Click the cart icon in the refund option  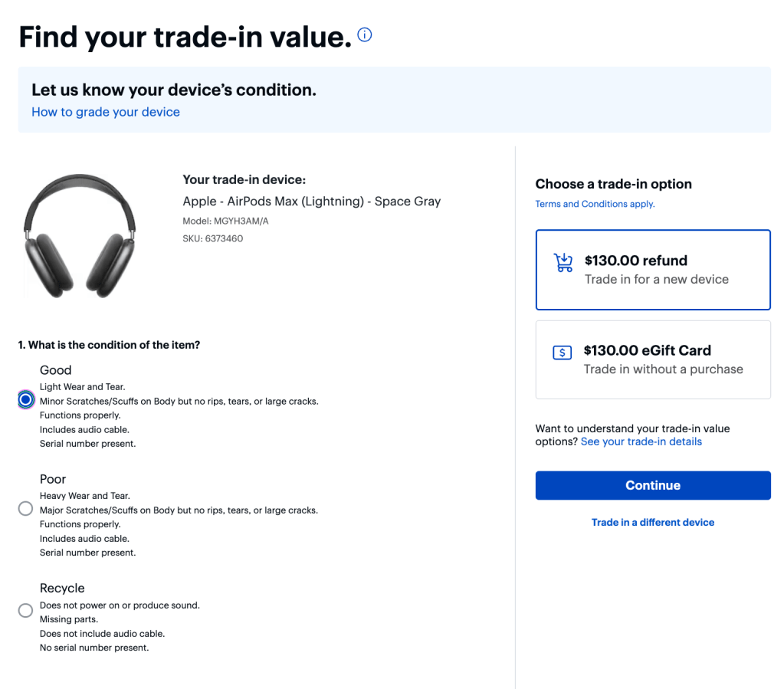(563, 263)
